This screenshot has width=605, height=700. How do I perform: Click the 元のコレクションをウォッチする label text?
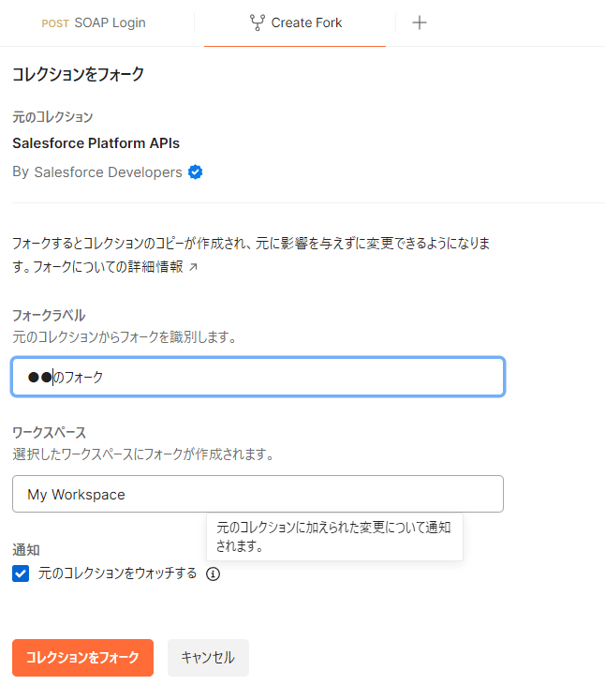click(x=117, y=573)
